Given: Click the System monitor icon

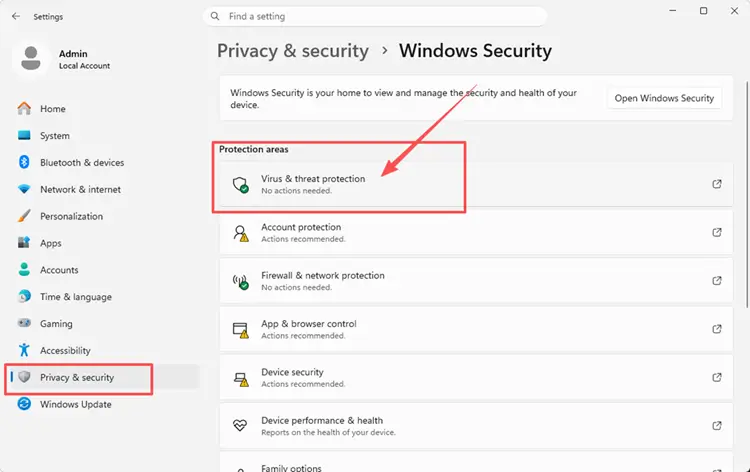Looking at the screenshot, I should tap(24, 135).
